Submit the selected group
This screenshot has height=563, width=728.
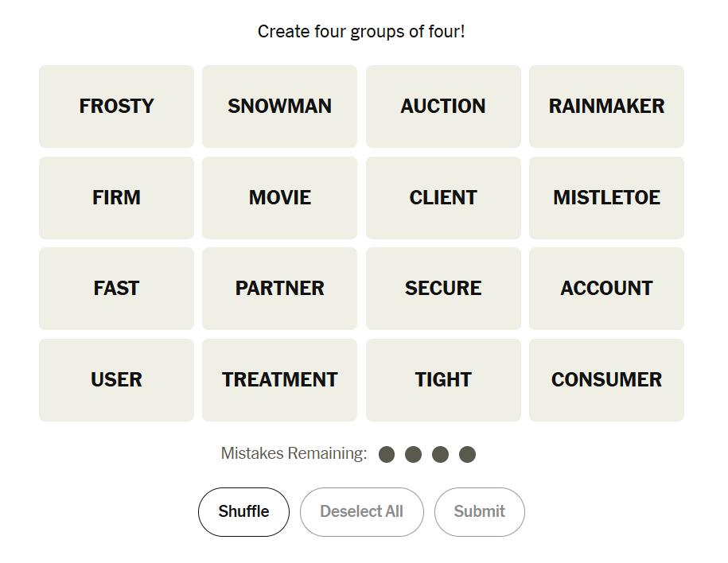479,512
